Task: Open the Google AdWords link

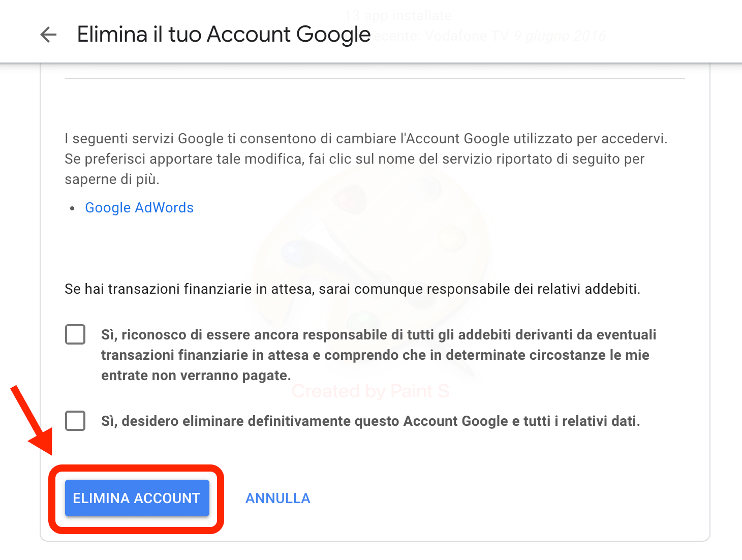Action: pyautogui.click(x=139, y=208)
